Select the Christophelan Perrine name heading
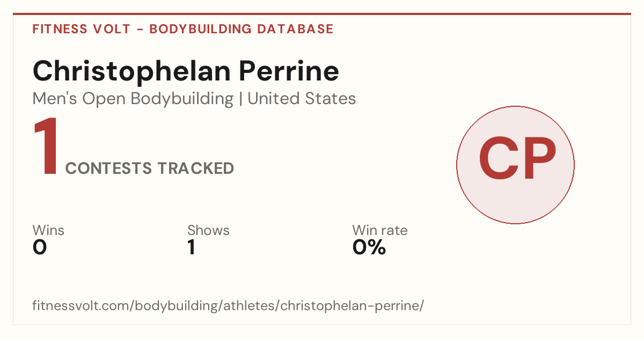Viewport: 644px width, 338px height. [186, 71]
